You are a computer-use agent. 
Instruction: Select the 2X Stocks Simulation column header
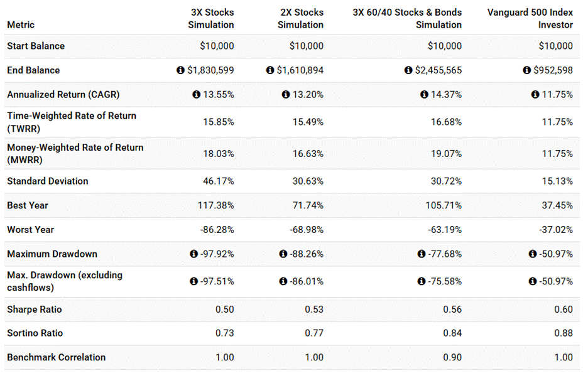(301, 19)
